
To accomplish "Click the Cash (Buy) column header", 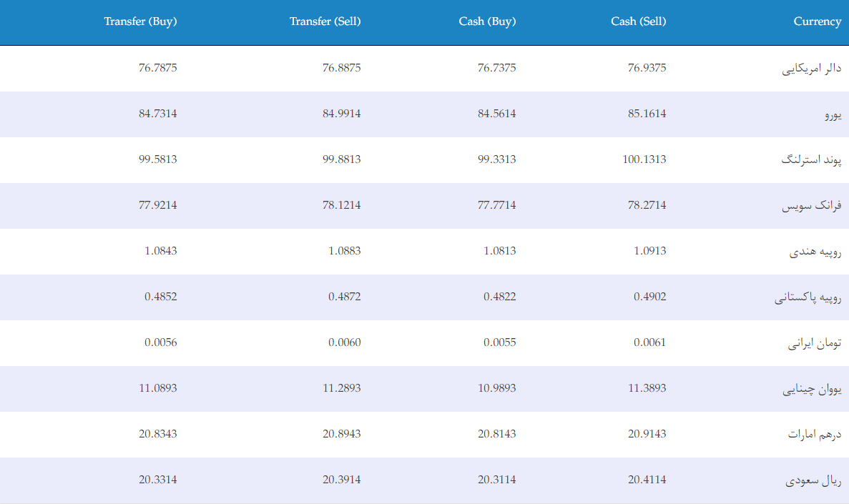I will pyautogui.click(x=487, y=21).
